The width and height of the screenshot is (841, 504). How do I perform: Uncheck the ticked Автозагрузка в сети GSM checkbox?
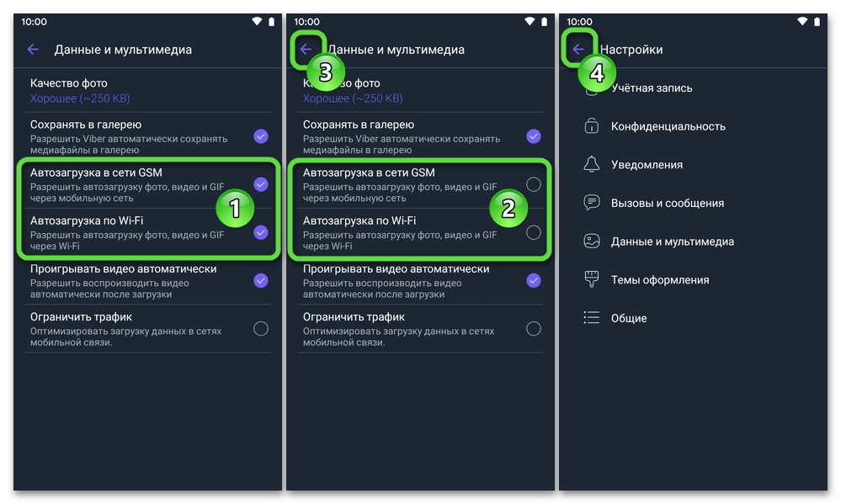[x=261, y=184]
